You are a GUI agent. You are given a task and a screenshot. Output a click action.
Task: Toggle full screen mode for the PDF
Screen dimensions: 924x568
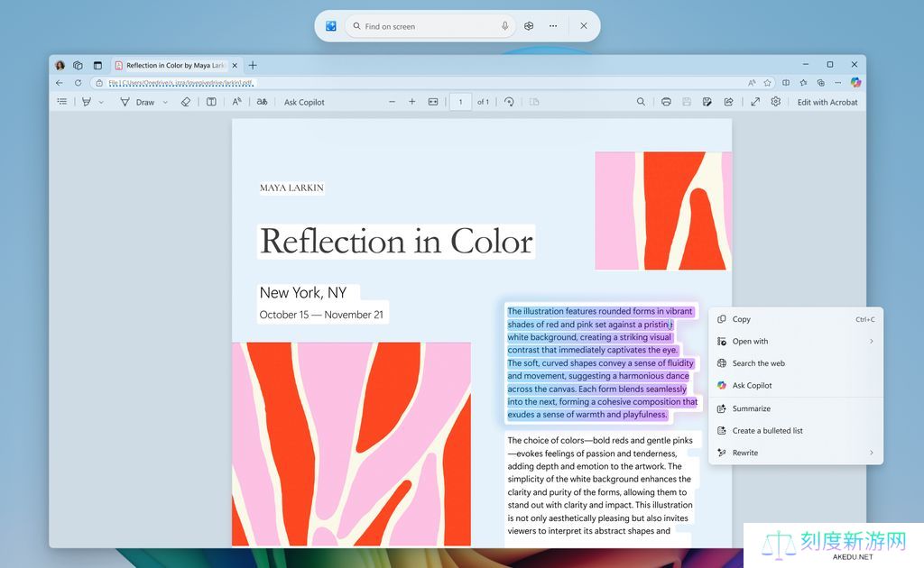pyautogui.click(x=755, y=102)
